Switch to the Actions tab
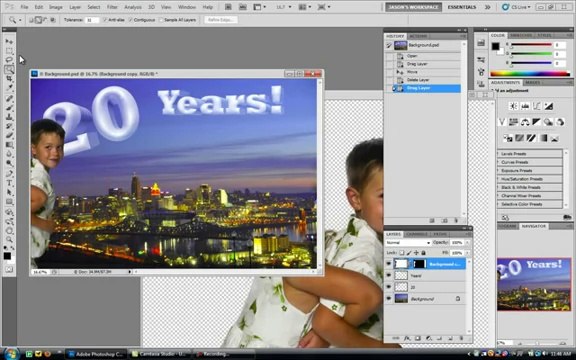Image resolution: width=576 pixels, height=360 pixels. [418, 36]
